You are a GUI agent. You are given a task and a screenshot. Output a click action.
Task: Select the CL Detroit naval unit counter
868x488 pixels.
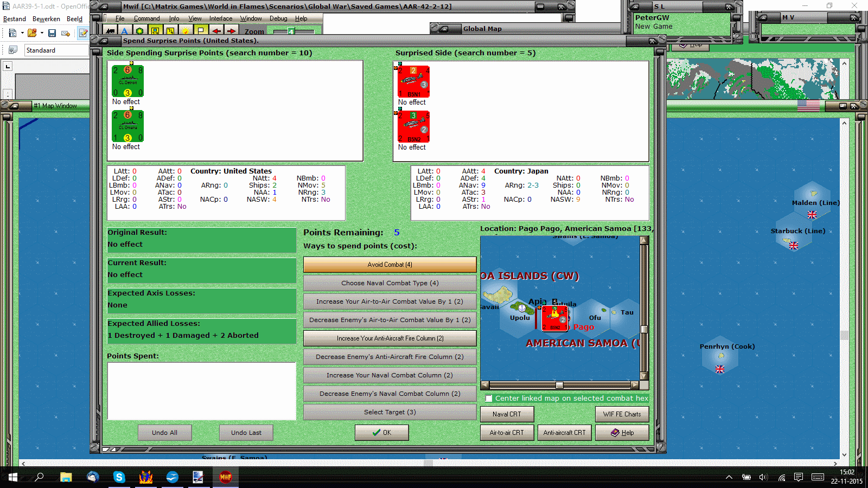127,81
